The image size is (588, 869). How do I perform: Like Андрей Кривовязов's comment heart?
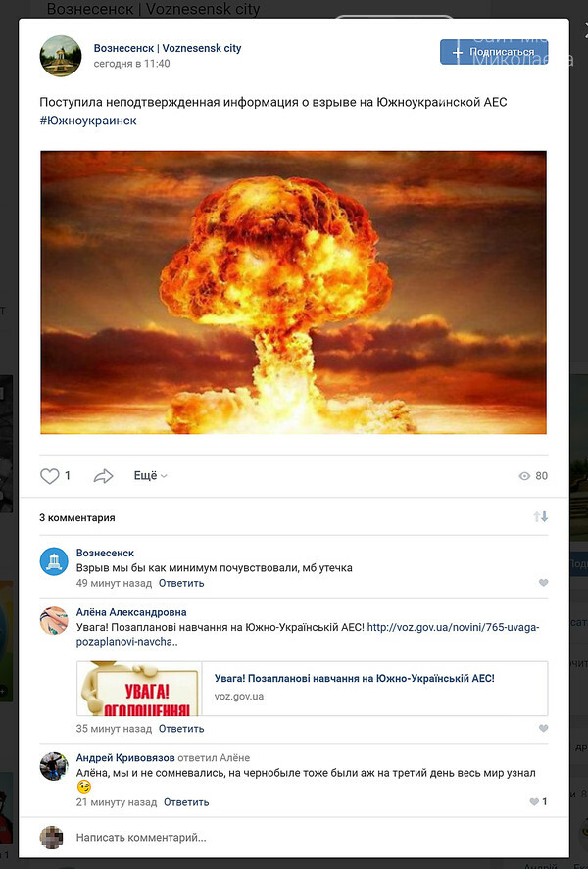536,801
